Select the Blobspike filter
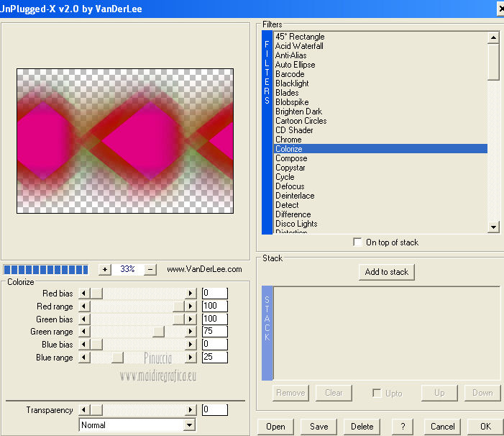 tap(380, 102)
